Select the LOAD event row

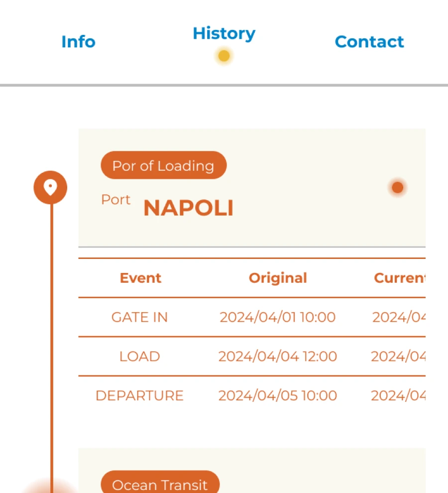[139, 357]
